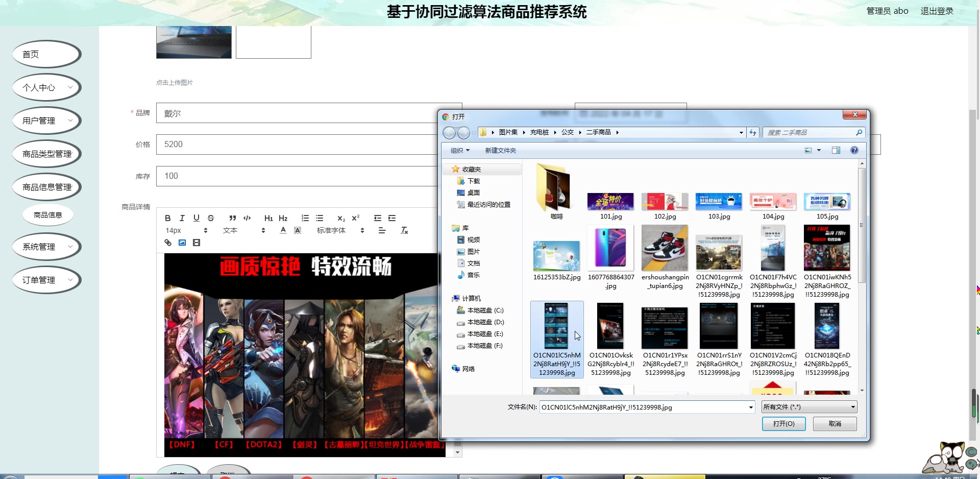
Task: Increase indent in editor
Action: (392, 218)
